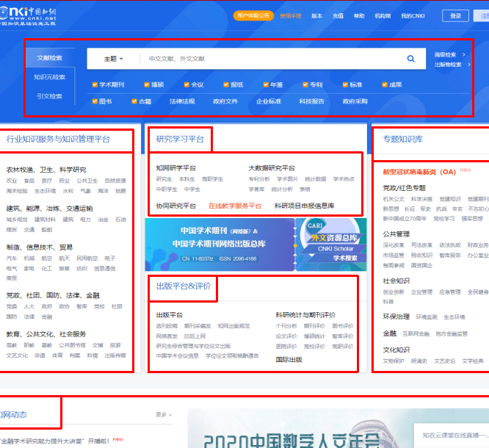
Task: Open 出版平台 heading link
Action: (x=170, y=315)
